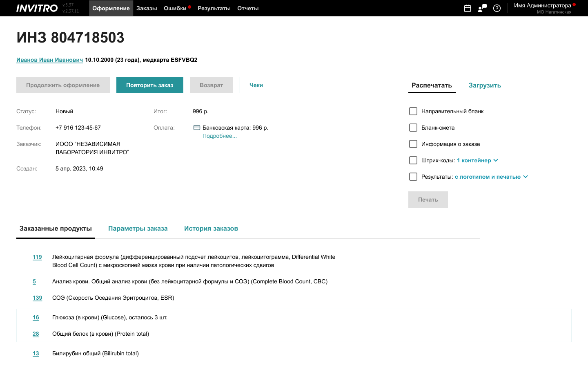Open the Оформление menu item
This screenshot has height=368, width=588.
click(x=111, y=8)
